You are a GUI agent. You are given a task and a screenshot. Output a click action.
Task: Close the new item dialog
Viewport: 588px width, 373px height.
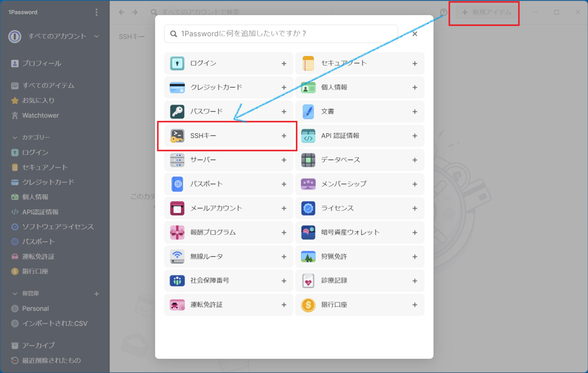point(414,33)
